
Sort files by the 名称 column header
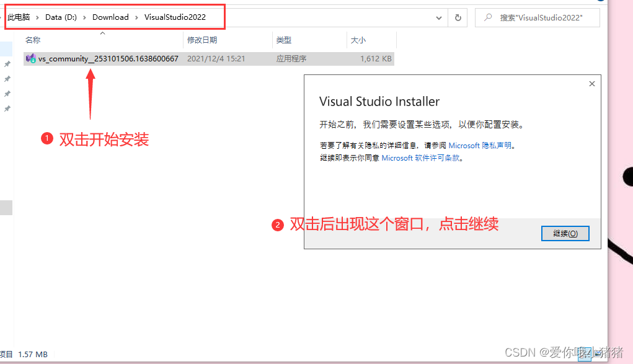[x=33, y=40]
